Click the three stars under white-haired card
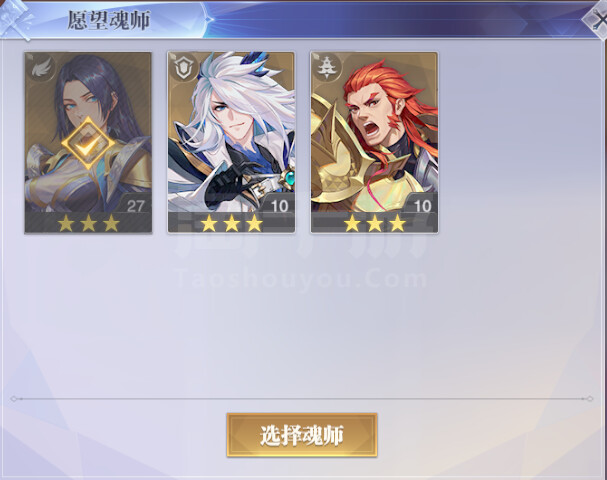The image size is (607, 480). tap(231, 223)
